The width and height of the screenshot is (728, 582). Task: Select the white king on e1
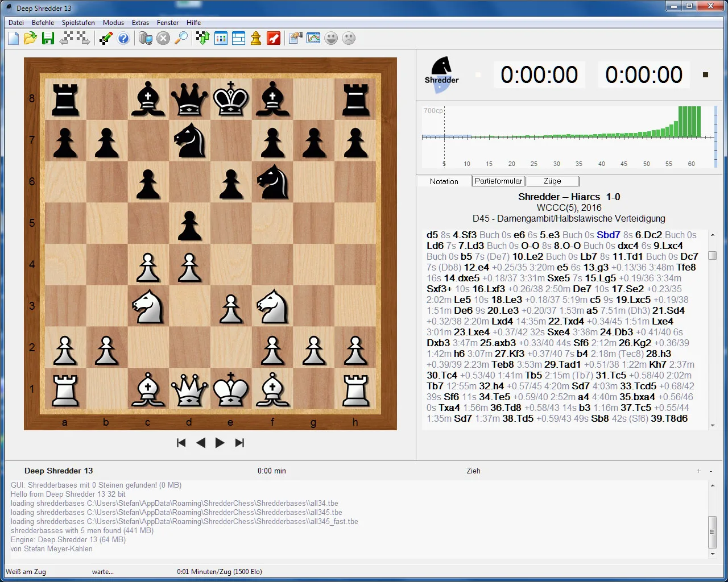pos(231,389)
